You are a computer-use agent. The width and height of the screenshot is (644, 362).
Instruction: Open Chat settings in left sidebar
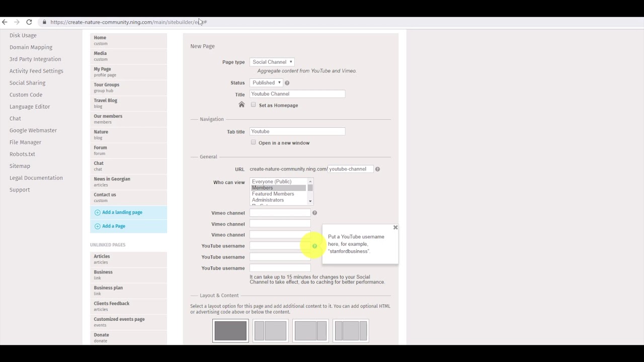(x=15, y=119)
